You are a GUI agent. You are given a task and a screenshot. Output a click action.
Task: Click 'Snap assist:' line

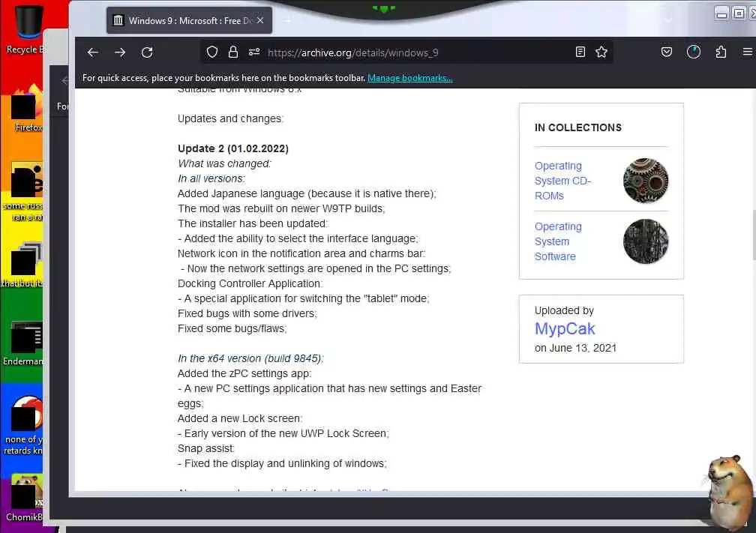205,448
